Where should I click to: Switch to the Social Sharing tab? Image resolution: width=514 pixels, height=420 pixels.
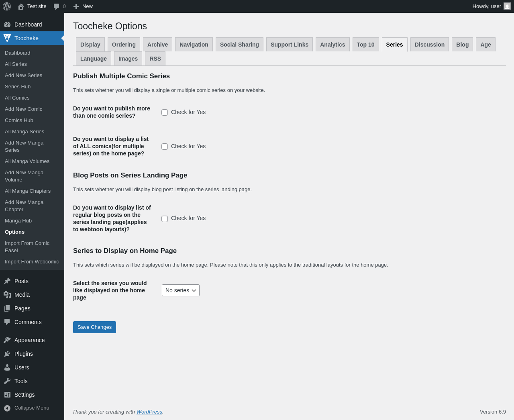pos(239,45)
